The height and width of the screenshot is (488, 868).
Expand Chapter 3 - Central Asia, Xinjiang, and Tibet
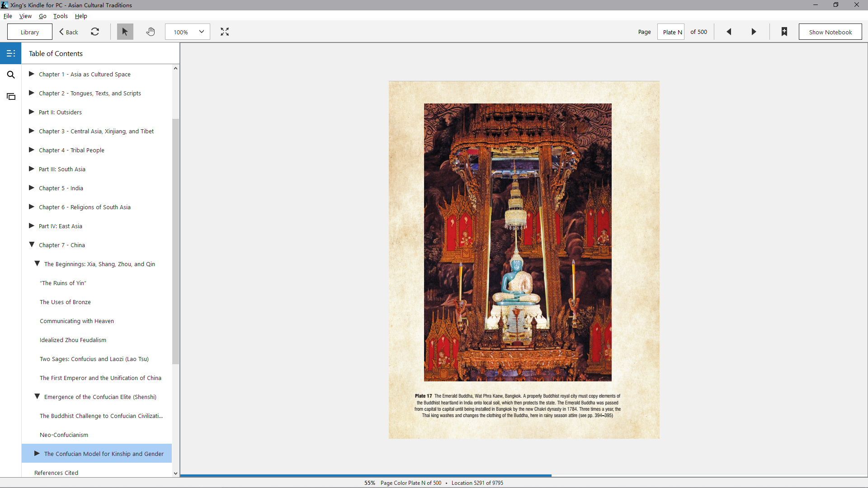point(32,131)
